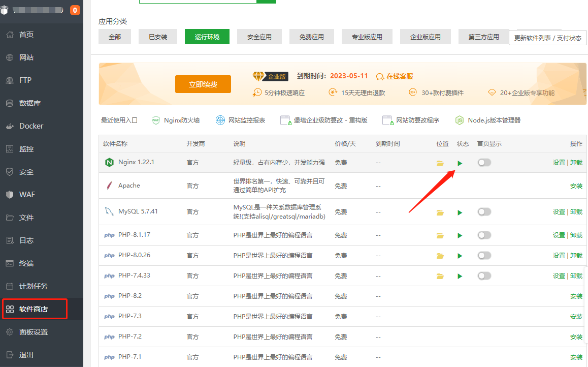The image size is (588, 367).
Task: Click 设置 for MySQL 5.7.41
Action: click(559, 212)
